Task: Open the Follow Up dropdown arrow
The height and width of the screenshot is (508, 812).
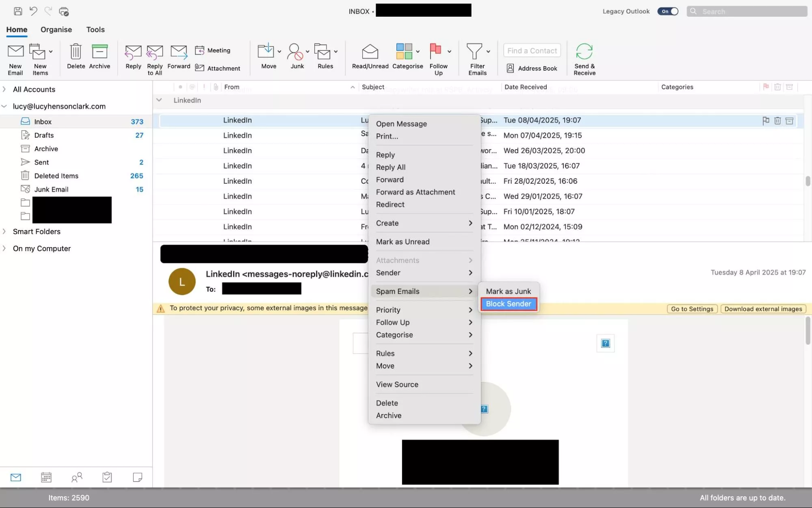Action: tap(449, 52)
